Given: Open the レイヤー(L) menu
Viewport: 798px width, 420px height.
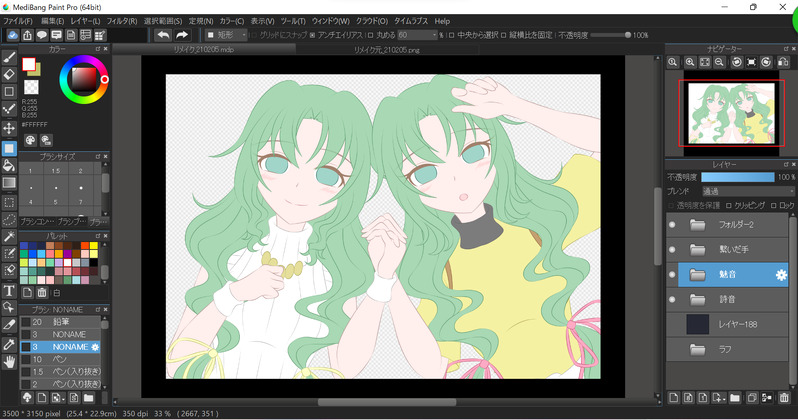Looking at the screenshot, I should click(86, 21).
